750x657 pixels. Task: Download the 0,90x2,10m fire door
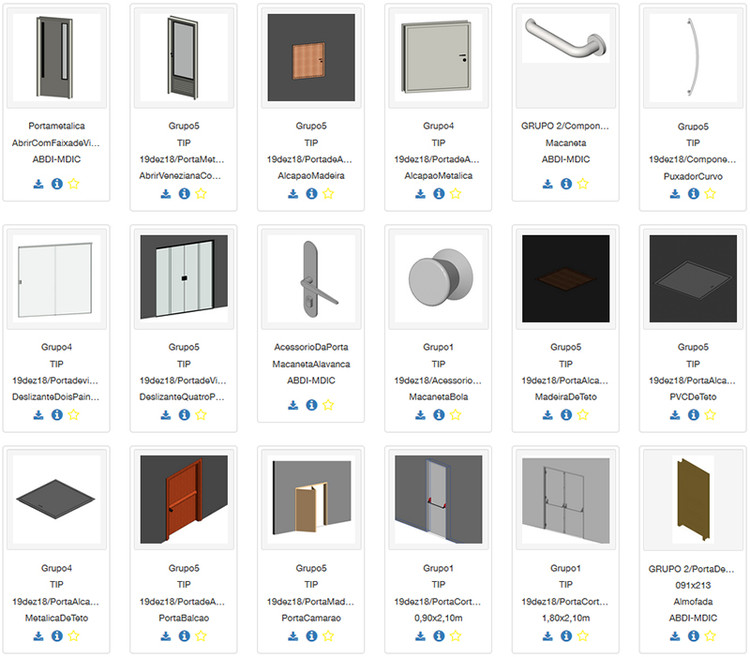[x=420, y=636]
